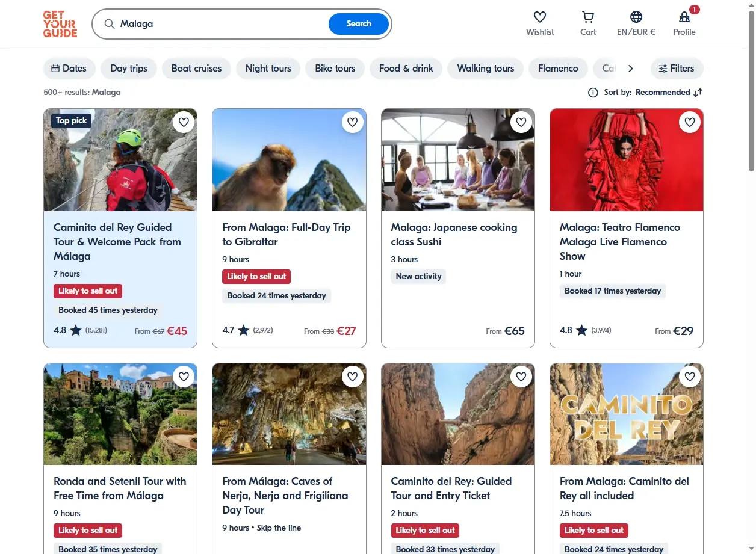Select the Boat cruises category chip
This screenshot has width=756, height=554.
(196, 69)
